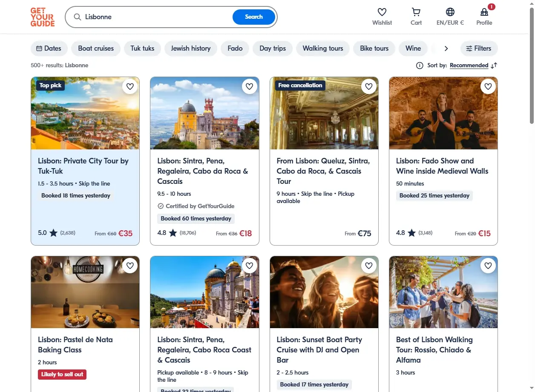Open the Dates filter chip
Image resolution: width=535 pixels, height=392 pixels.
point(49,49)
